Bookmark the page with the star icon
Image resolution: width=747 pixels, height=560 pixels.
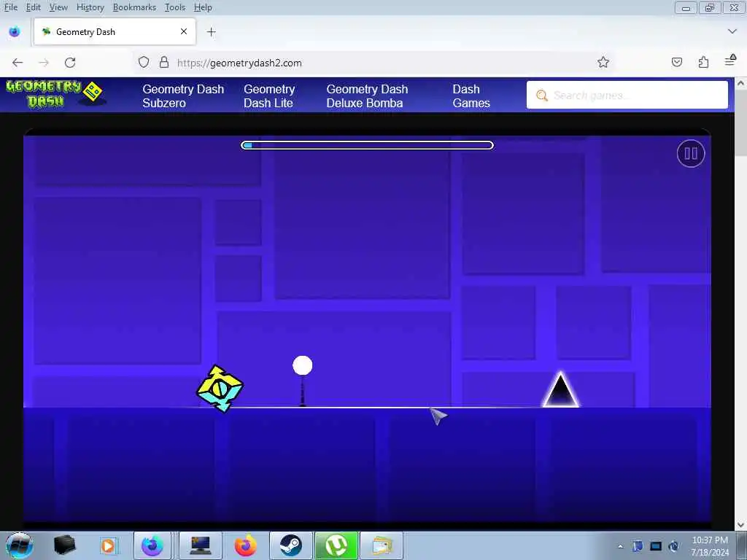[x=603, y=63]
